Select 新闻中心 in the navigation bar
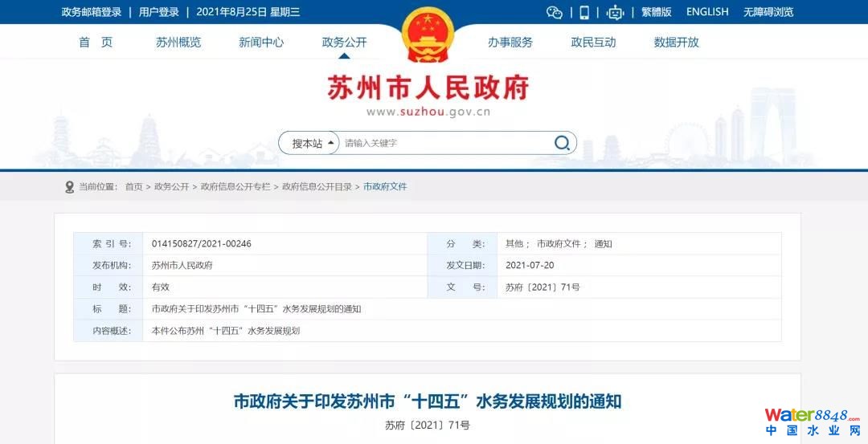This screenshot has height=444, width=868. coord(261,42)
